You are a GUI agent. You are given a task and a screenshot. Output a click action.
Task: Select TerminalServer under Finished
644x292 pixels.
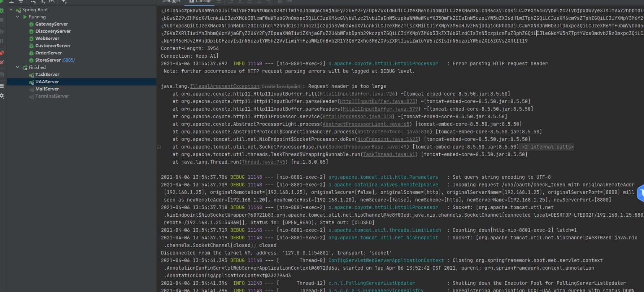click(52, 96)
